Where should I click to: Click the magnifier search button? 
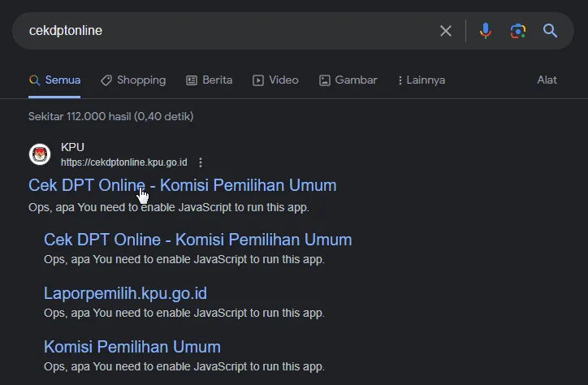tap(550, 31)
